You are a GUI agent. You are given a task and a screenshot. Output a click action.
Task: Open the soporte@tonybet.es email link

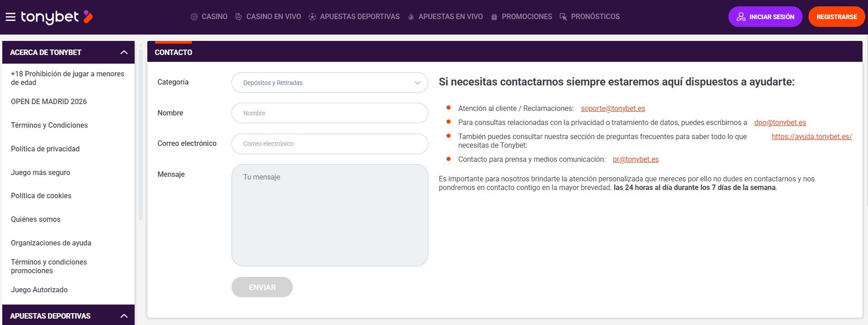point(613,108)
